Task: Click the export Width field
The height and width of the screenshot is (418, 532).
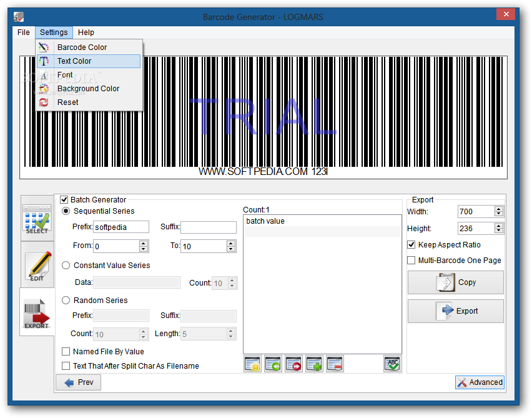Action: click(x=476, y=212)
